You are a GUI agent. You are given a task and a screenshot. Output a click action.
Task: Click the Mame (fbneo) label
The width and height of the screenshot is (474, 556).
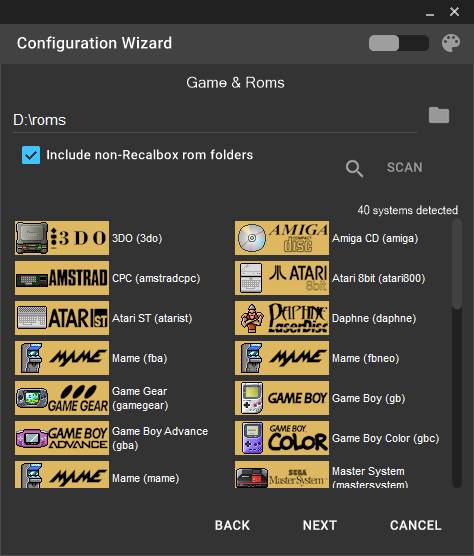point(366,358)
